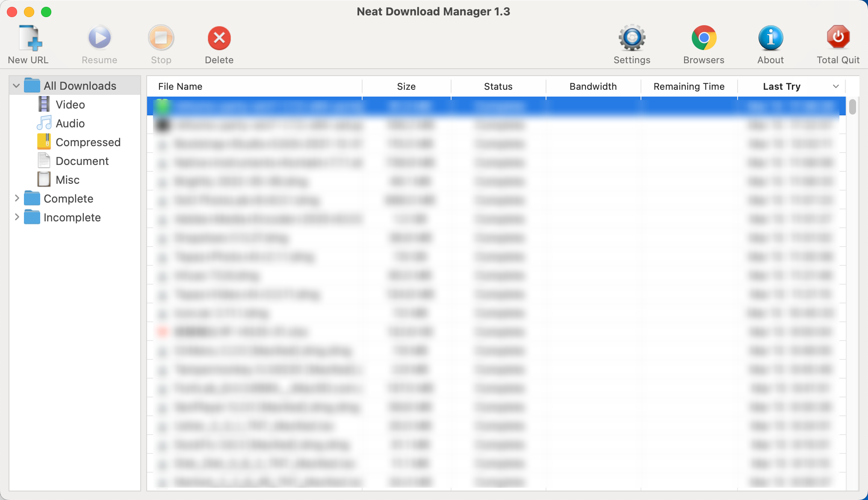Sort by the Size column header
Viewport: 868px width, 500px height.
click(x=406, y=86)
